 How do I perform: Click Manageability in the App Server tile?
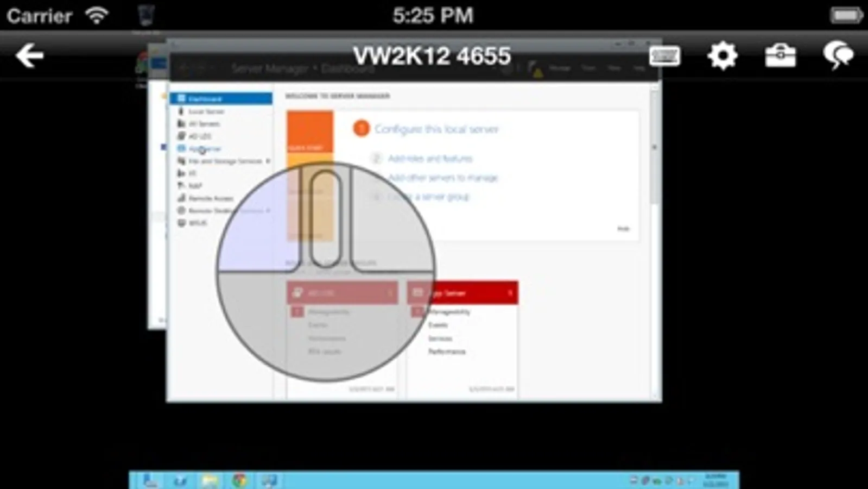449,312
